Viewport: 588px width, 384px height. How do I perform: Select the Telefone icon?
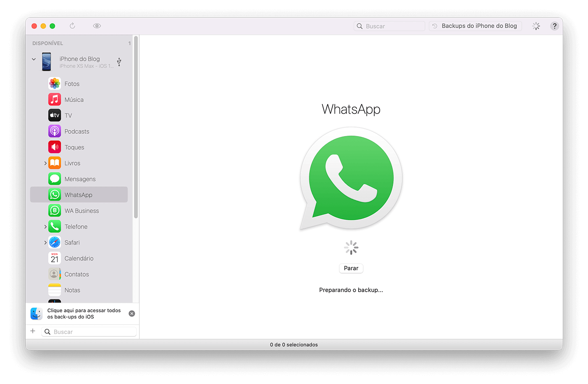55,227
